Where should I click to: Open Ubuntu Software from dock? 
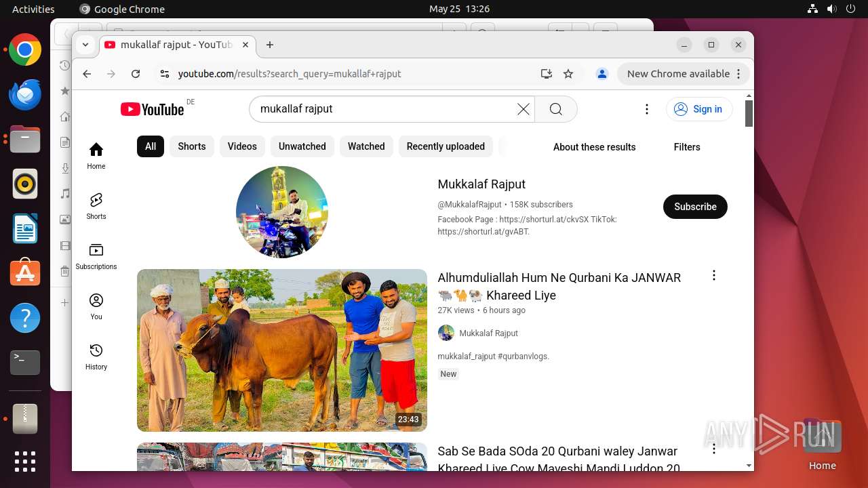(x=25, y=273)
